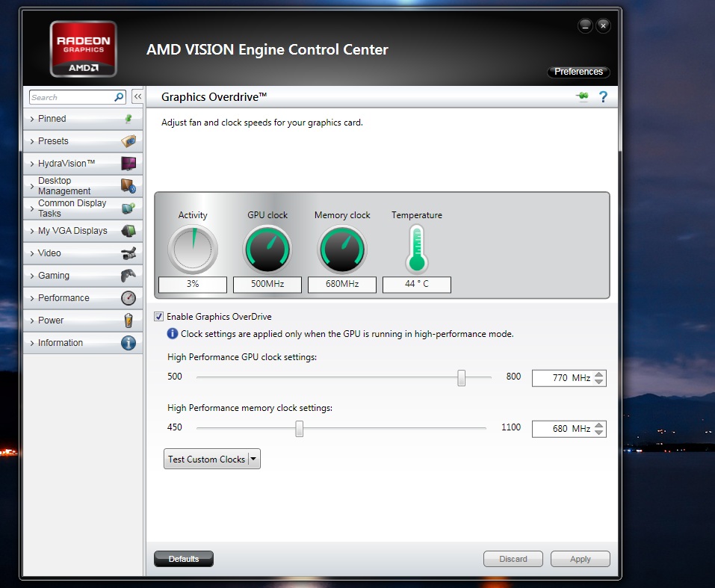Click the 500MHz GPU clock readout
Screen dimensions: 715x588
point(267,284)
